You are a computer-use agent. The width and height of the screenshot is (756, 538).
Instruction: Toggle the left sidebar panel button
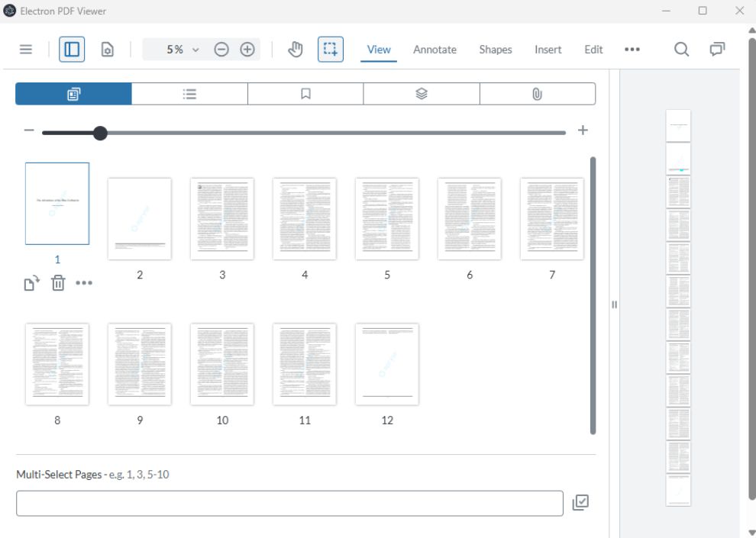72,49
